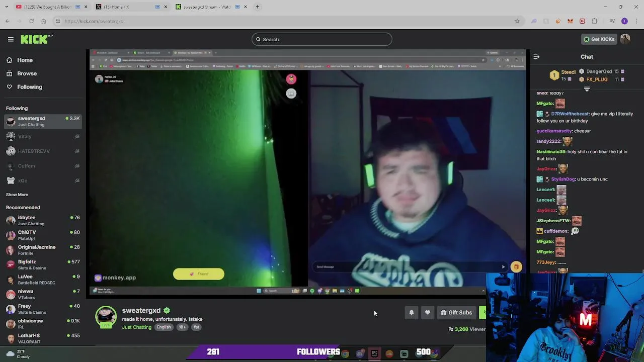Image resolution: width=644 pixels, height=362 pixels.
Task: Open recommended channel LuVee
Action: pyautogui.click(x=43, y=280)
